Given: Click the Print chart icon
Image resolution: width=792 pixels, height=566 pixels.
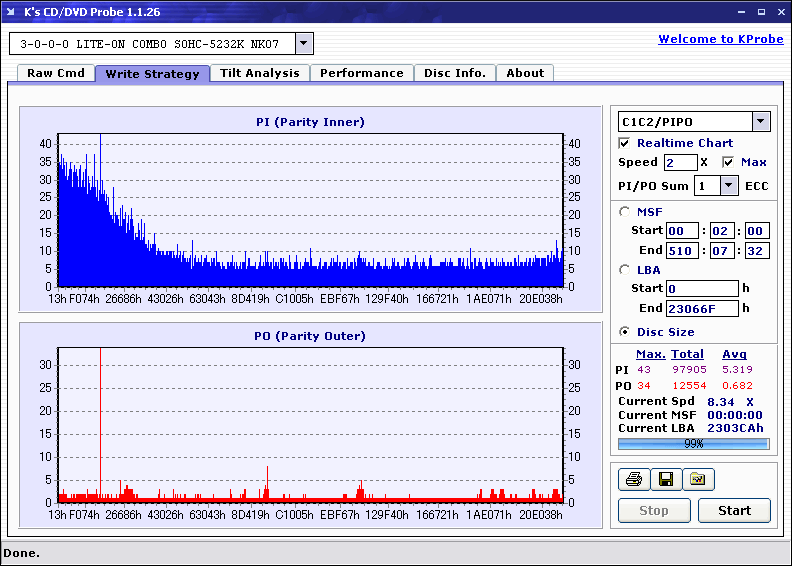Looking at the screenshot, I should pyautogui.click(x=633, y=480).
